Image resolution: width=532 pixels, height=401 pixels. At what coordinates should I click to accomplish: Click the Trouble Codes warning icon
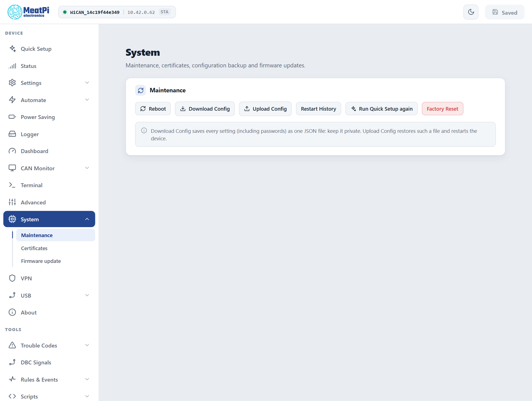click(x=12, y=345)
